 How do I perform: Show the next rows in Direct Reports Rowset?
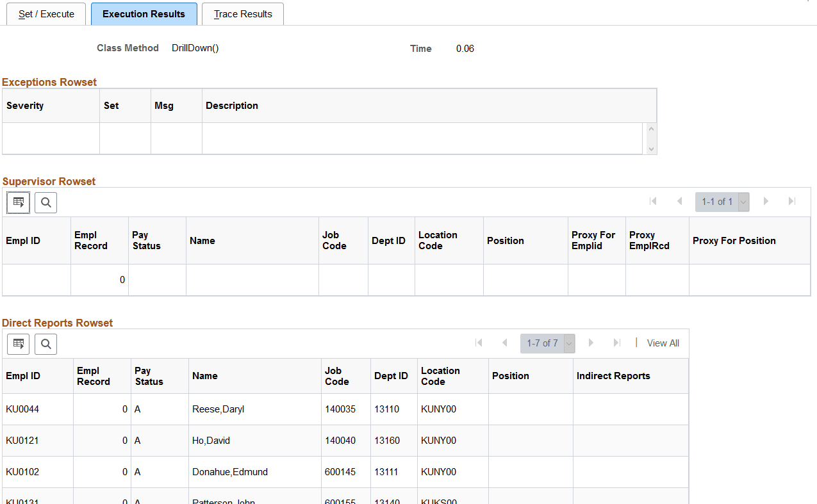(591, 343)
